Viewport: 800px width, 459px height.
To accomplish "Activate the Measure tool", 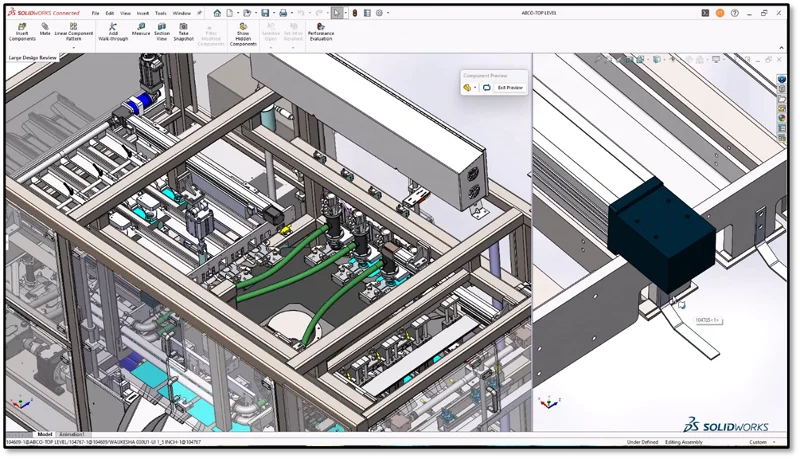I will coord(141,29).
